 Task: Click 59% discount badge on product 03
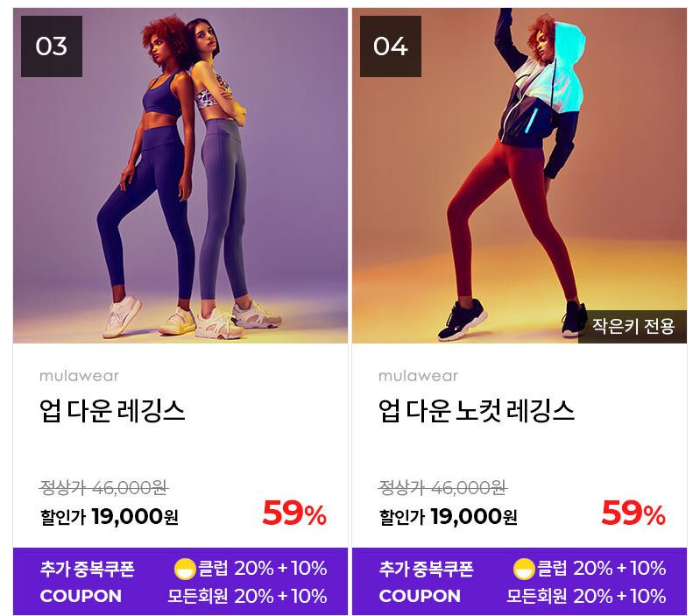point(294,513)
